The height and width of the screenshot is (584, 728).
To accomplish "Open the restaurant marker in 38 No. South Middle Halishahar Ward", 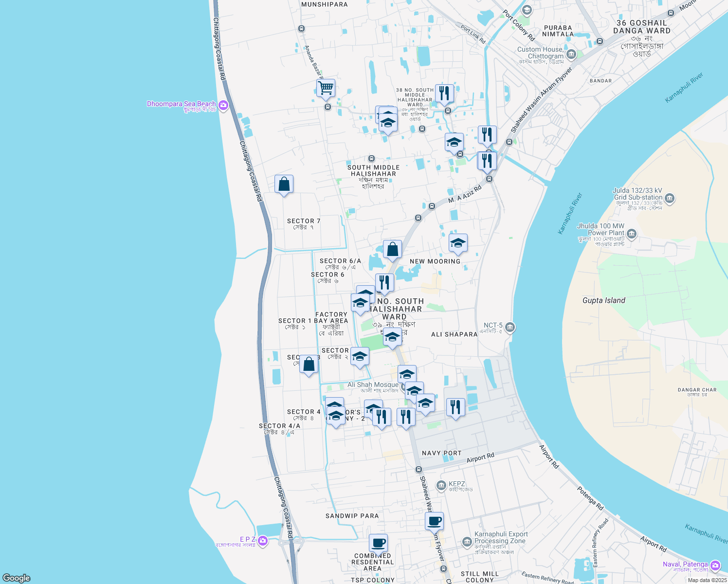I will pos(444,92).
